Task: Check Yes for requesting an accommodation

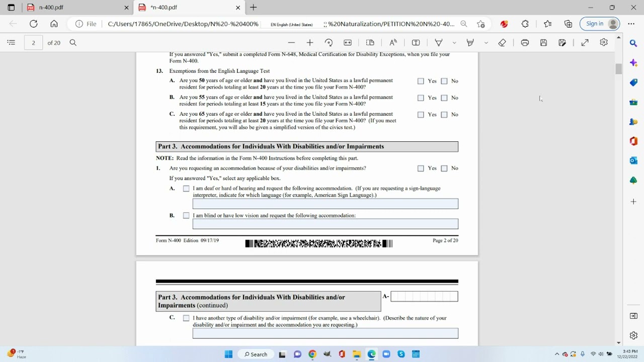Action: tap(421, 168)
